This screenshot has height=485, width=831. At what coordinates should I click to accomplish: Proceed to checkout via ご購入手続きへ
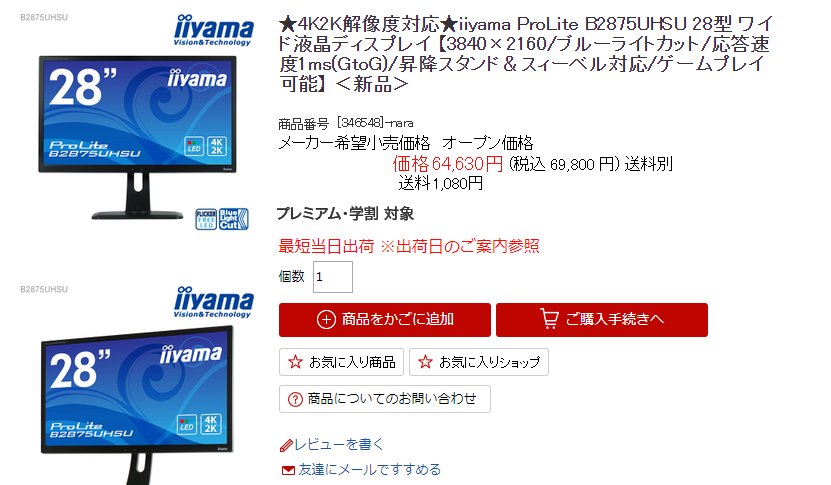pos(602,320)
